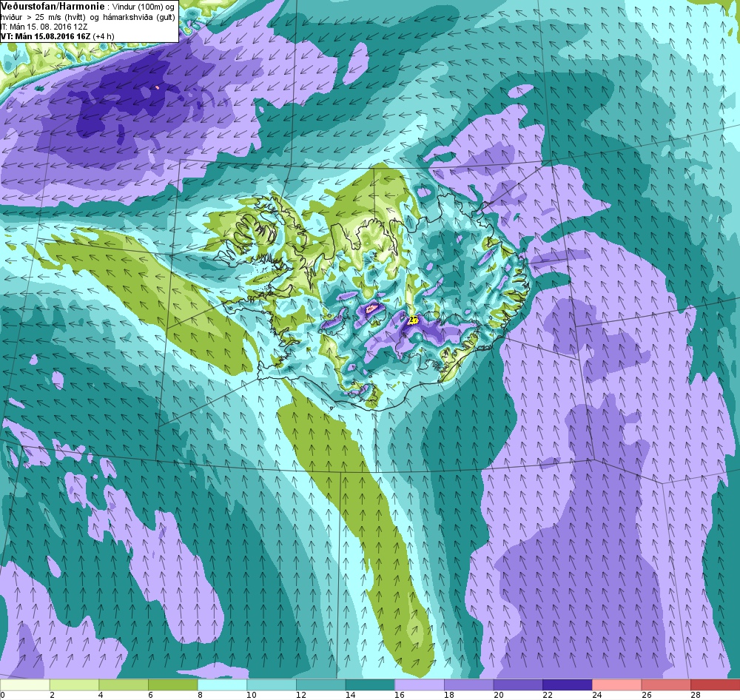Click the pale yellow 0–2 m/s legend swatch
This screenshot has height=700, width=740.
point(24,685)
